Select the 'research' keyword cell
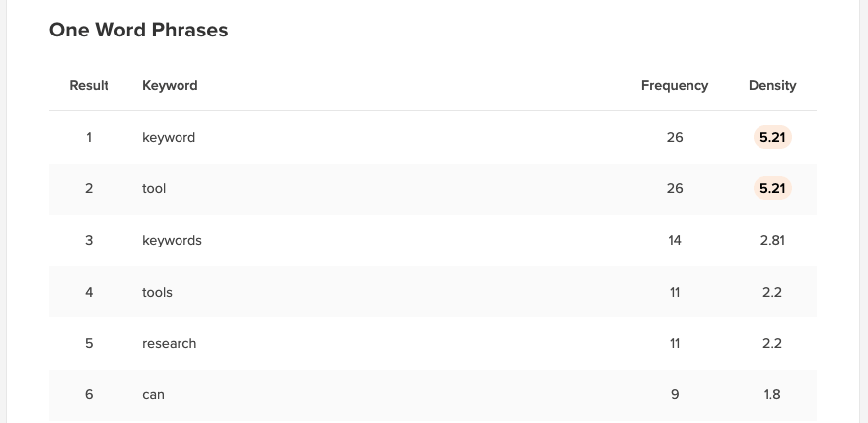 pos(170,344)
